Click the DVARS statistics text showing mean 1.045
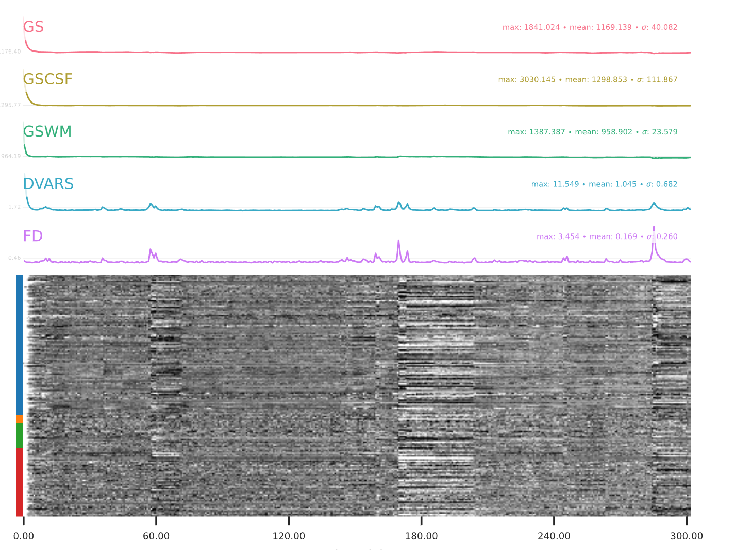Image resolution: width=735 pixels, height=560 pixels. point(604,184)
